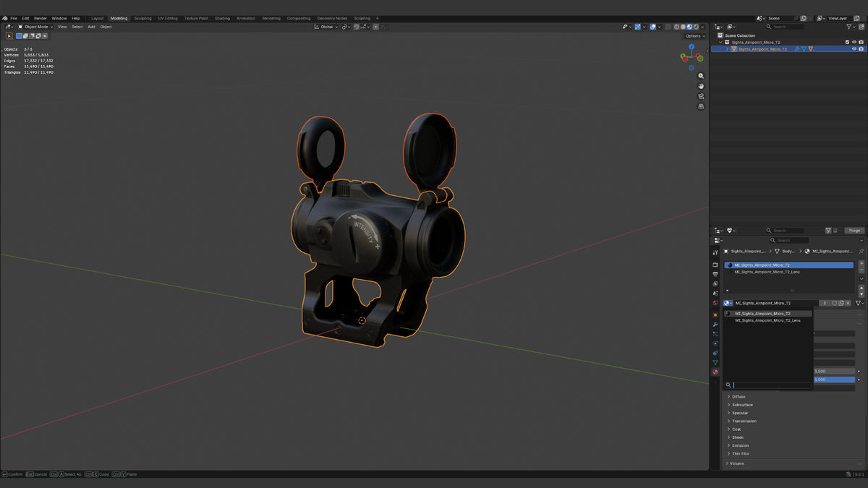Expand the Specular panel
868x488 pixels.
[739, 413]
